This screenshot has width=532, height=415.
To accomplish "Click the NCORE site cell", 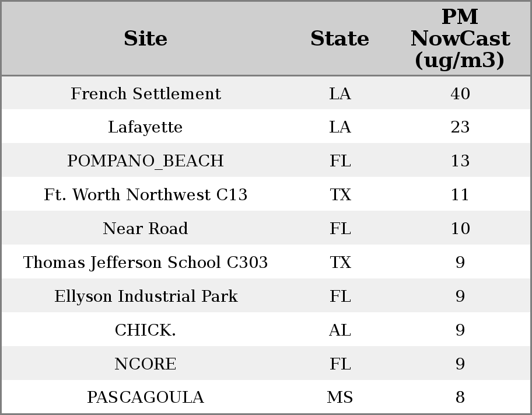I will [x=145, y=364].
